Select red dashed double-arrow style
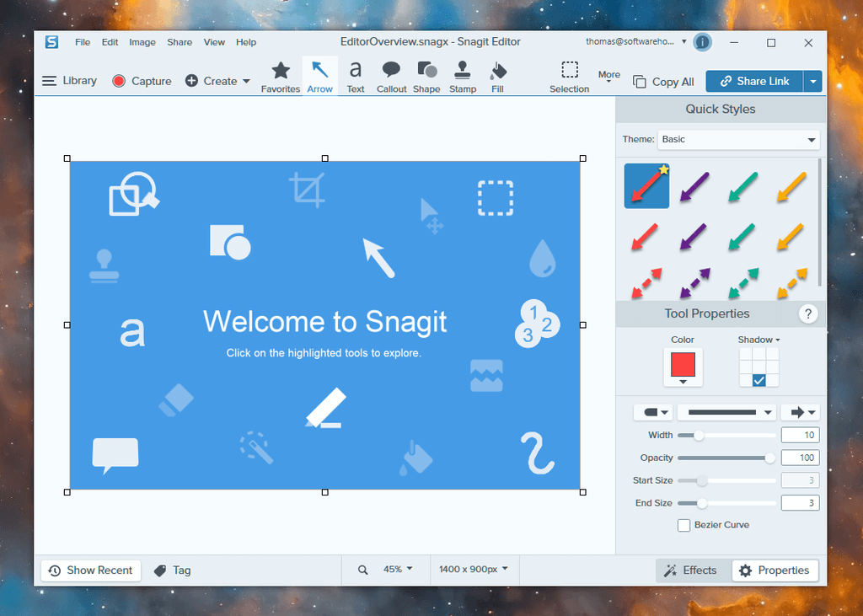 pyautogui.click(x=646, y=283)
